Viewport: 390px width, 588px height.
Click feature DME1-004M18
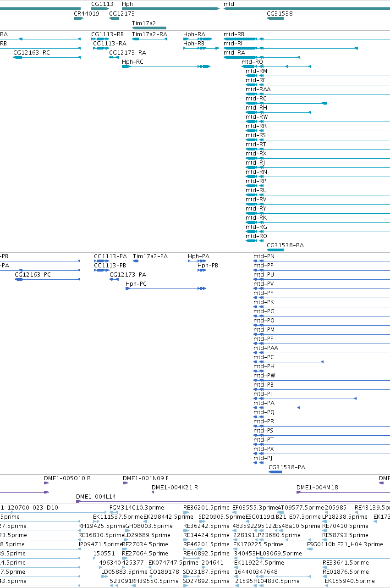click(x=317, y=487)
